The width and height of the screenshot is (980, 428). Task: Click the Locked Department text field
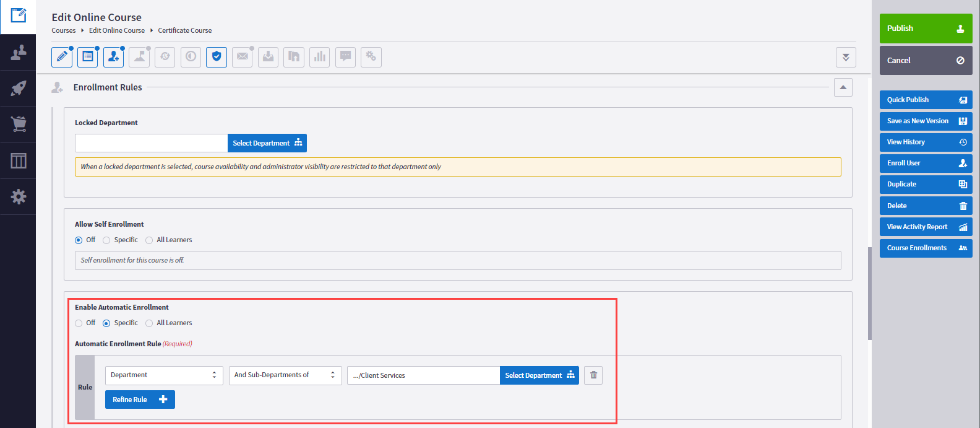(152, 143)
